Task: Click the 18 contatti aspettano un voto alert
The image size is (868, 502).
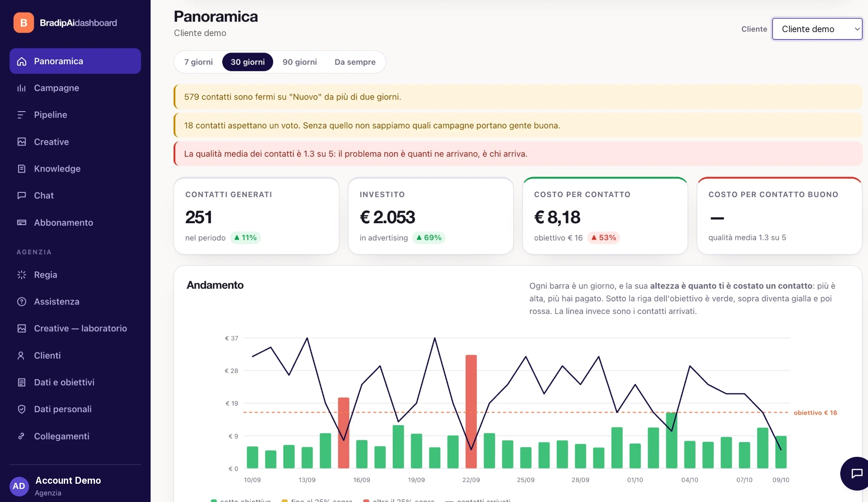Action: [518, 125]
